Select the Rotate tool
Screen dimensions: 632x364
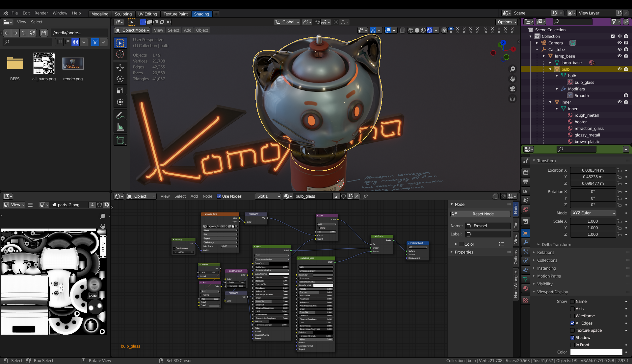[120, 79]
